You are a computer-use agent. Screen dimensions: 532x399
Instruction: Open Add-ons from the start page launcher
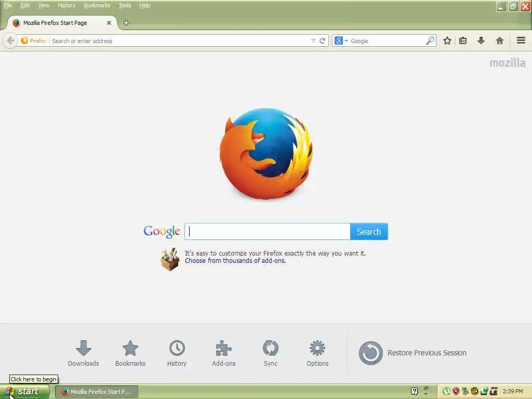point(223,353)
